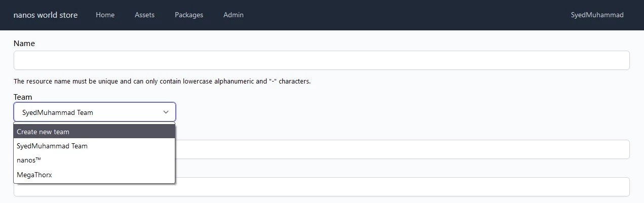Click the Team field label
The height and width of the screenshot is (203, 644).
[23, 97]
